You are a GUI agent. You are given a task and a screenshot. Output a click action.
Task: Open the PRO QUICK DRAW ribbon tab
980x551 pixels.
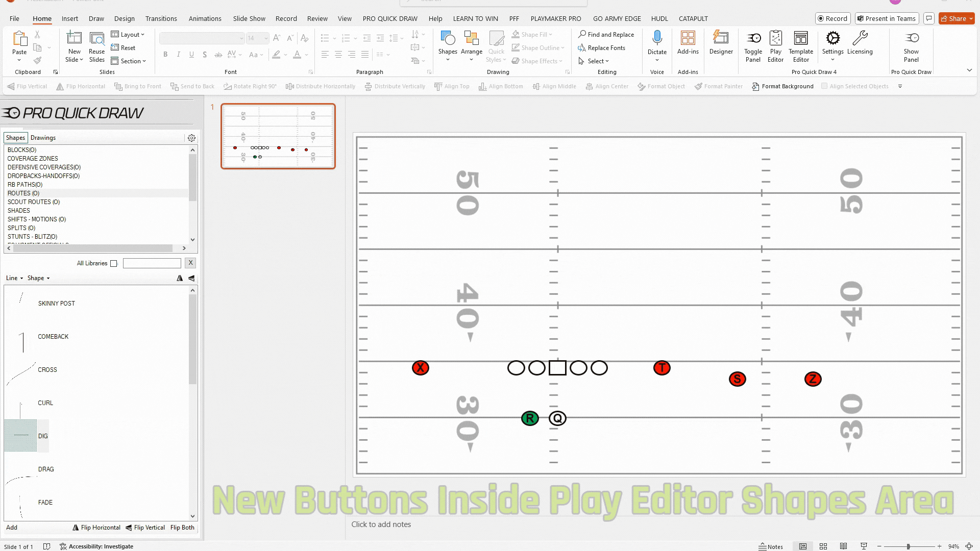tap(389, 18)
